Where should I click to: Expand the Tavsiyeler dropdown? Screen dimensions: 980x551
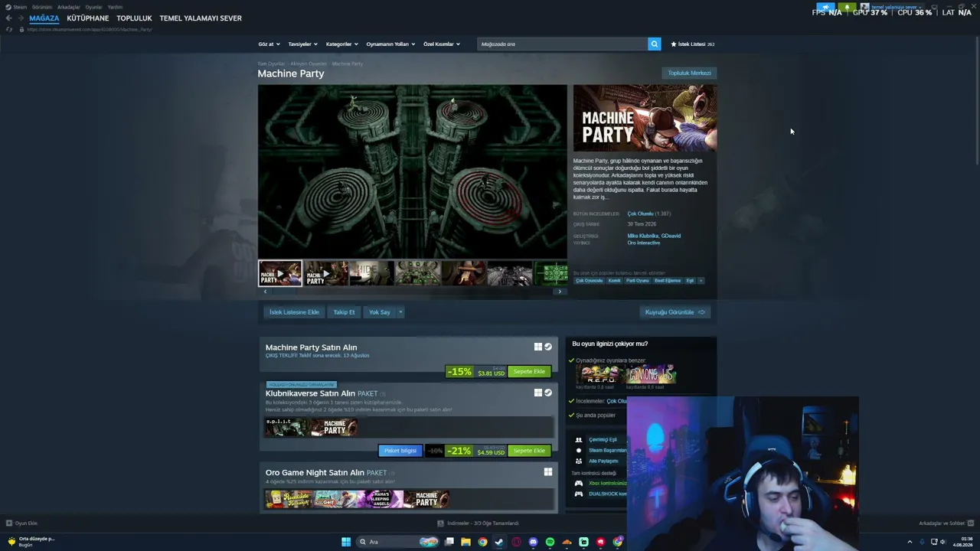(302, 44)
